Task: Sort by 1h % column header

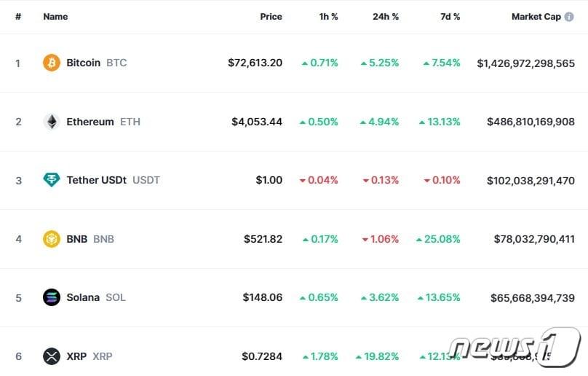Action: [328, 17]
